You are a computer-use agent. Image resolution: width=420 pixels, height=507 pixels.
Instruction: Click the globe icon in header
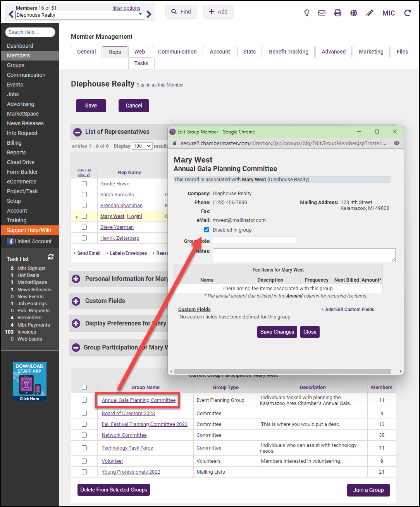coord(354,13)
